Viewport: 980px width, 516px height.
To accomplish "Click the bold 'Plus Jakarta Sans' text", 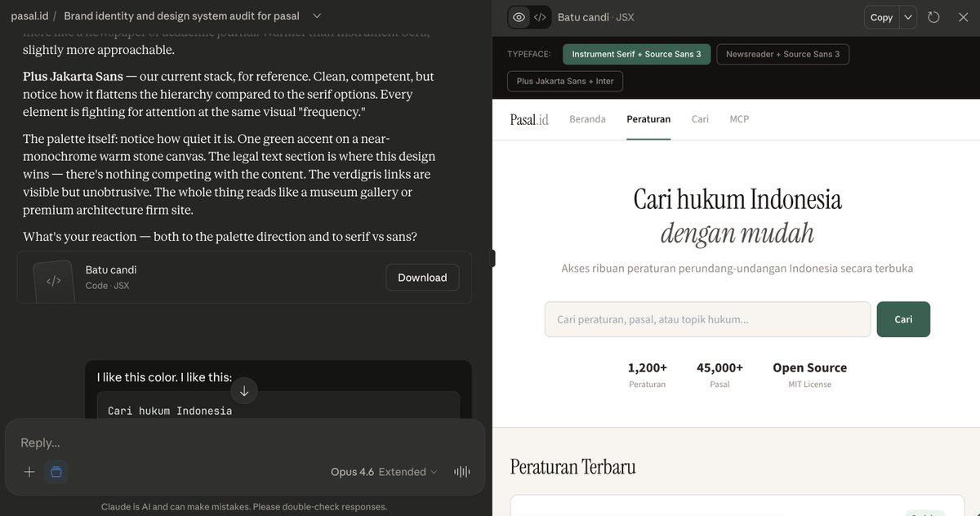I will point(73,77).
